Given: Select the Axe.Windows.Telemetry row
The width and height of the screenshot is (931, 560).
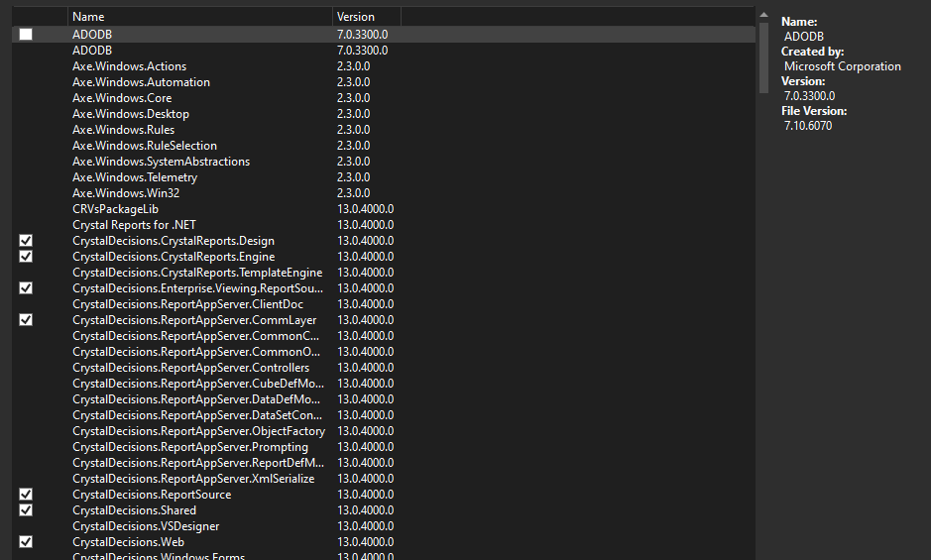Looking at the screenshot, I should coord(384,177).
